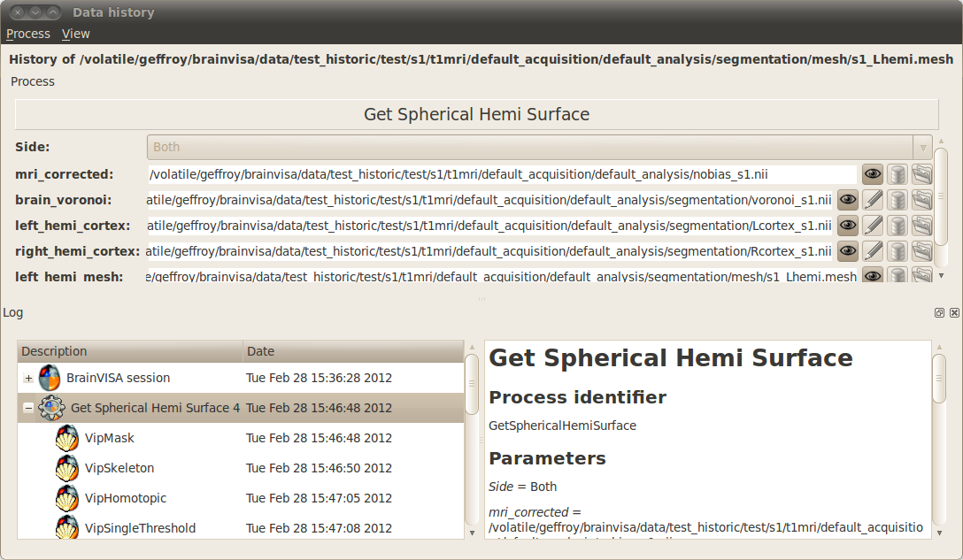The image size is (963, 560).
Task: Edit the brain_voronoi file with the pencil tool
Action: tap(872, 200)
